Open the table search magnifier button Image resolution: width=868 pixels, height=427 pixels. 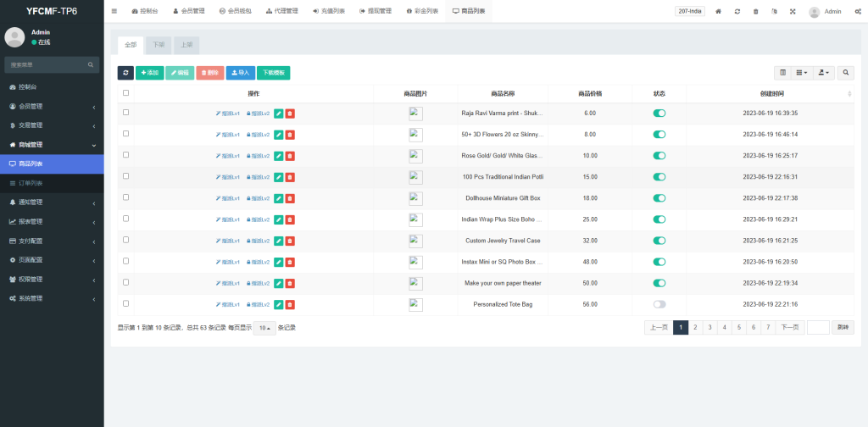[845, 73]
